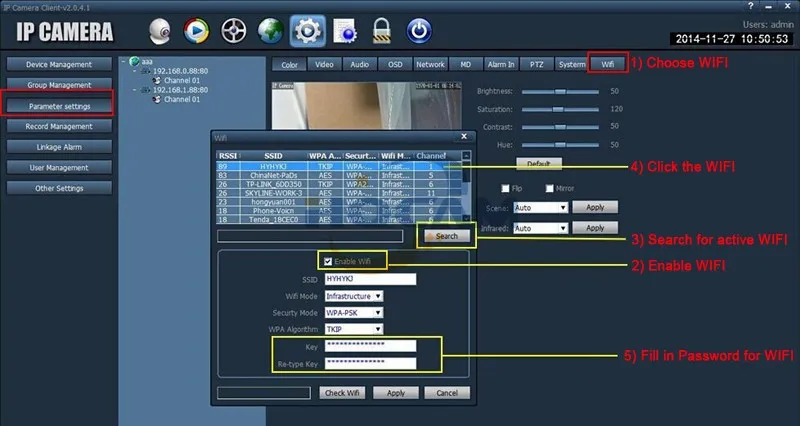This screenshot has width=800, height=426.
Task: Switch to the System tab
Action: coord(571,65)
